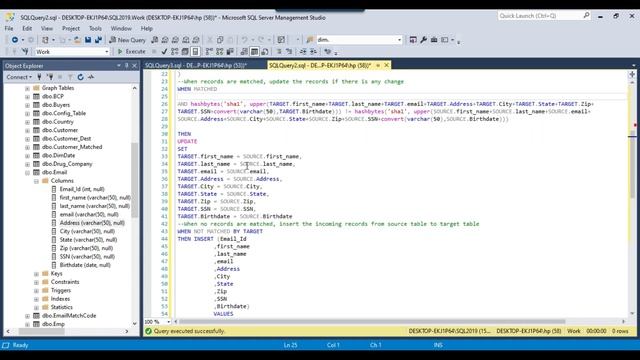Close the SQLQuery2.sql tab
This screenshot has width=640, height=360.
[386, 65]
